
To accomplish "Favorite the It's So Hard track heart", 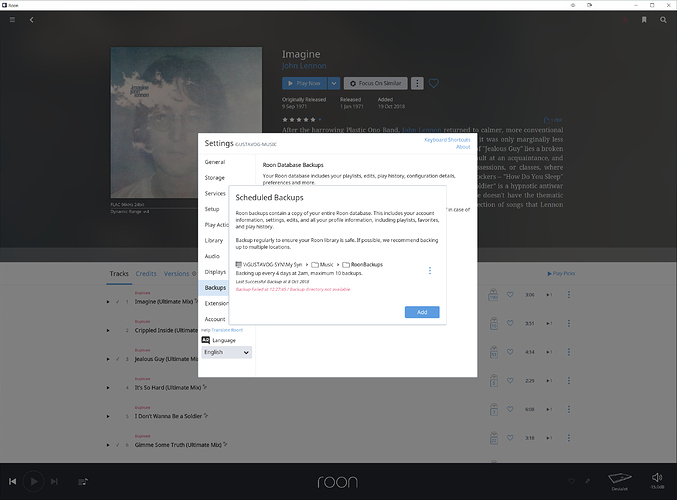I will click(x=510, y=380).
